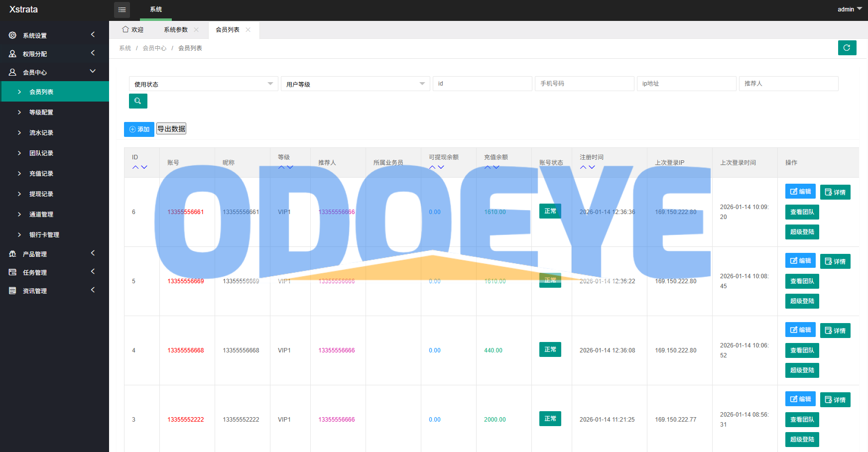Switch to the 欢迎 tab

point(133,30)
